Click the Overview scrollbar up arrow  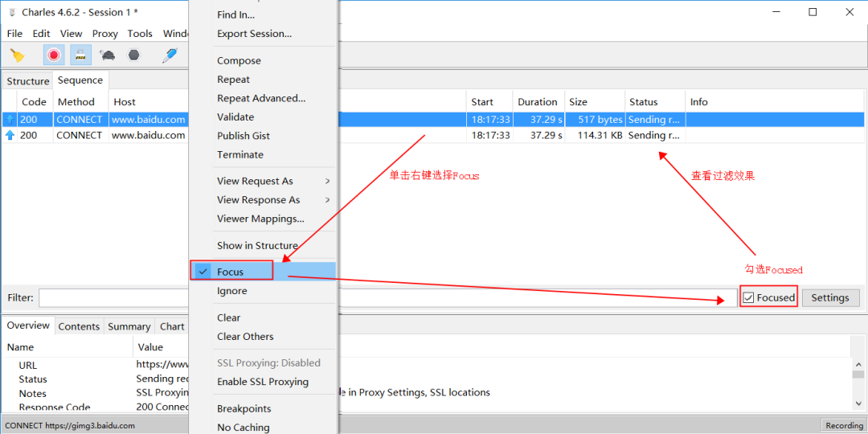(x=858, y=365)
